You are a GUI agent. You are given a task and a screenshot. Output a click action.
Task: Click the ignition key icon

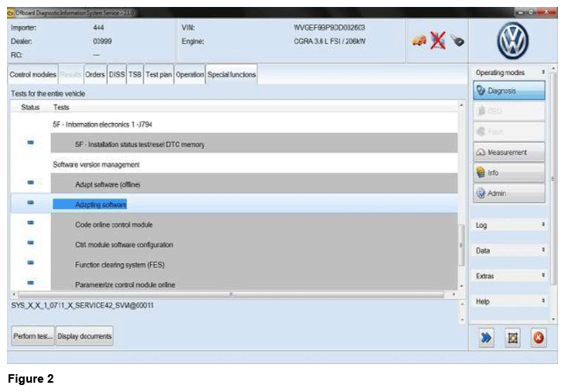tap(457, 41)
